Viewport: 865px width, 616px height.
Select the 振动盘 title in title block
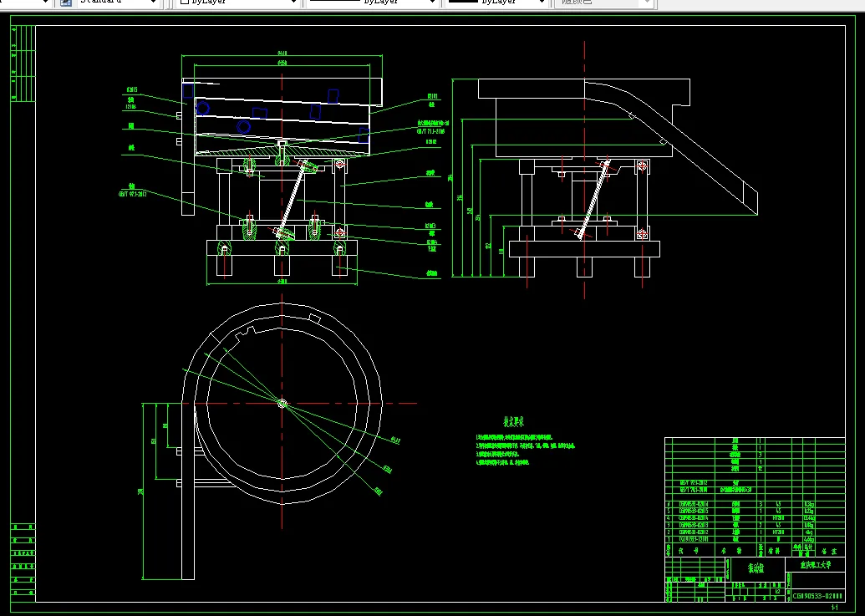tap(756, 568)
